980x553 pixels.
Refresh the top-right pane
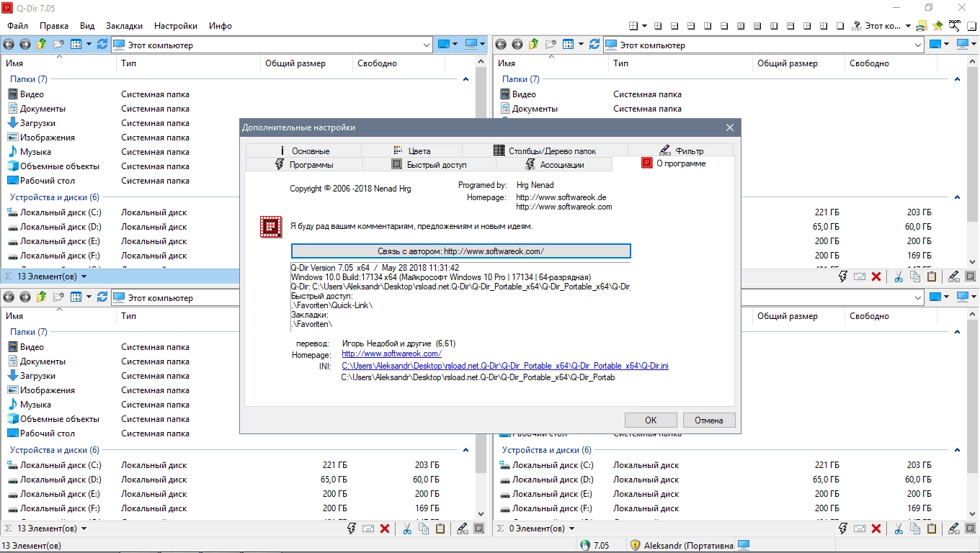tap(594, 45)
